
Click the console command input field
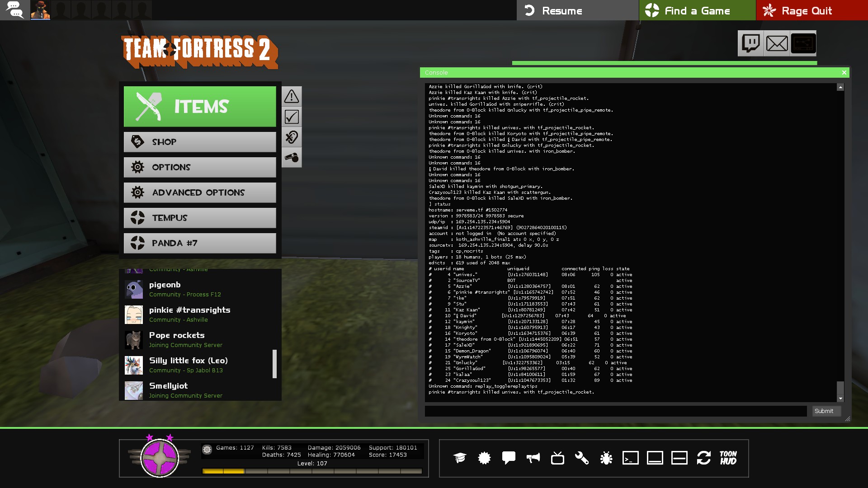pos(615,411)
